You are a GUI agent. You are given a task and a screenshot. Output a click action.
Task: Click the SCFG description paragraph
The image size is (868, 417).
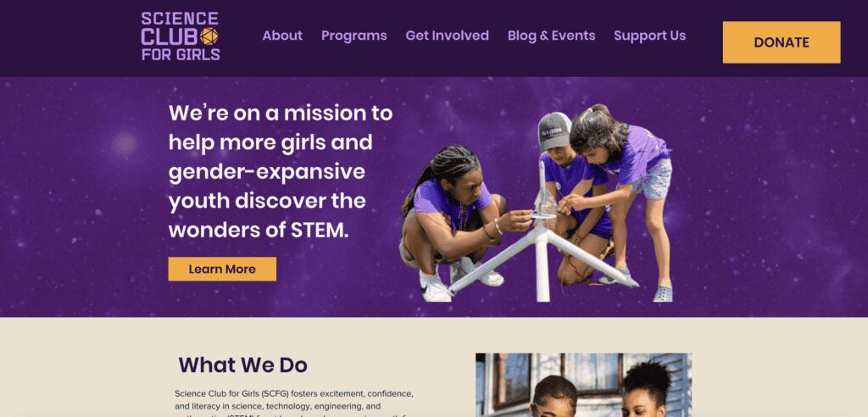click(294, 403)
